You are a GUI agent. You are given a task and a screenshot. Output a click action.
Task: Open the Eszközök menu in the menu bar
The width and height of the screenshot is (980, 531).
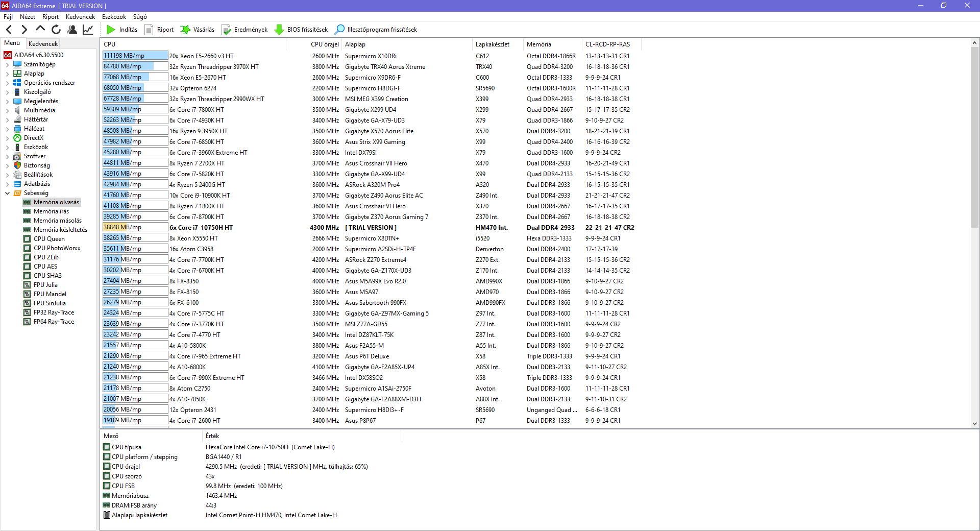point(114,17)
